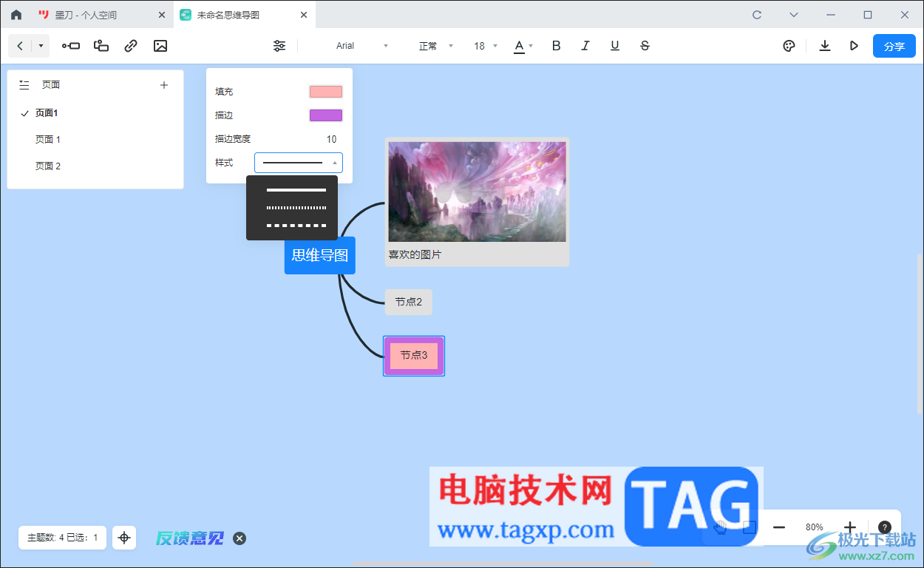Open the help question mark icon
924x568 pixels.
885,527
